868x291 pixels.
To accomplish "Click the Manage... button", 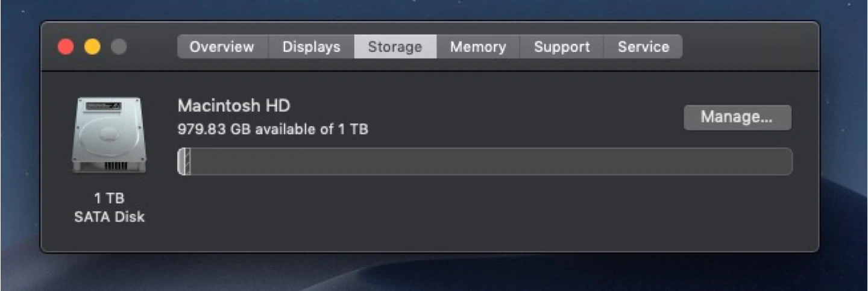I will 737,117.
